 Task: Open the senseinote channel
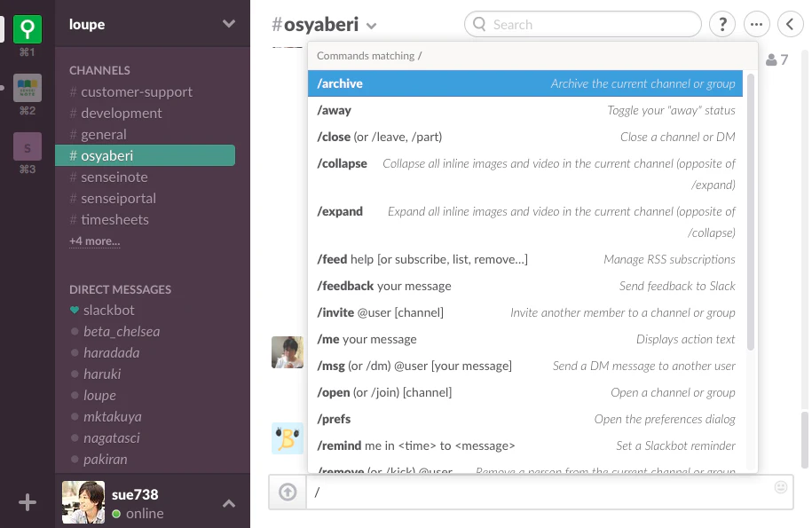pos(145,177)
